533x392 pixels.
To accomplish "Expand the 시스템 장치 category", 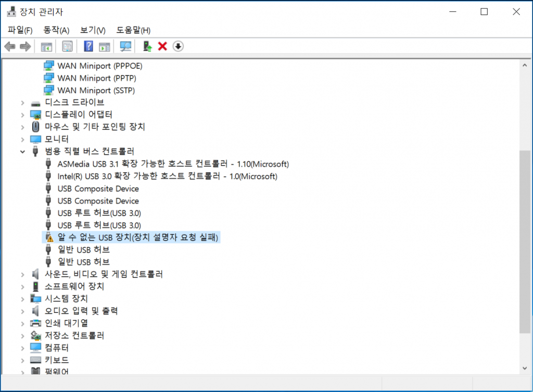I will [x=22, y=299].
